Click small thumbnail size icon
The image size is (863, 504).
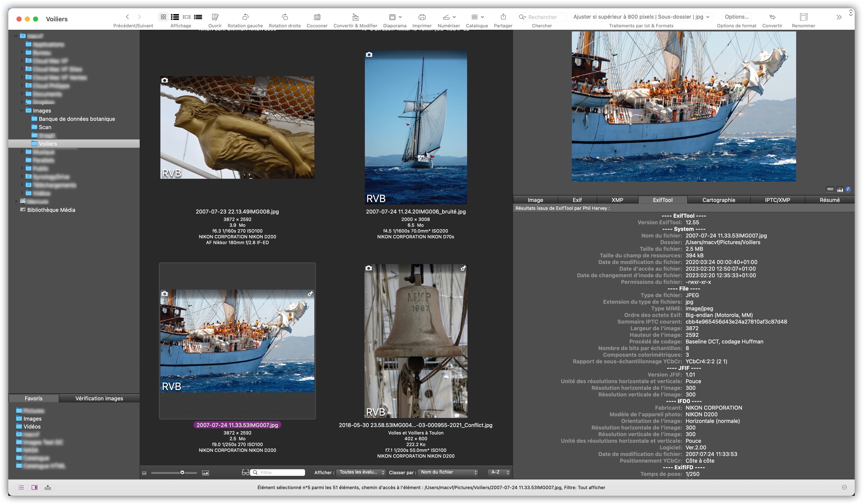pos(144,473)
